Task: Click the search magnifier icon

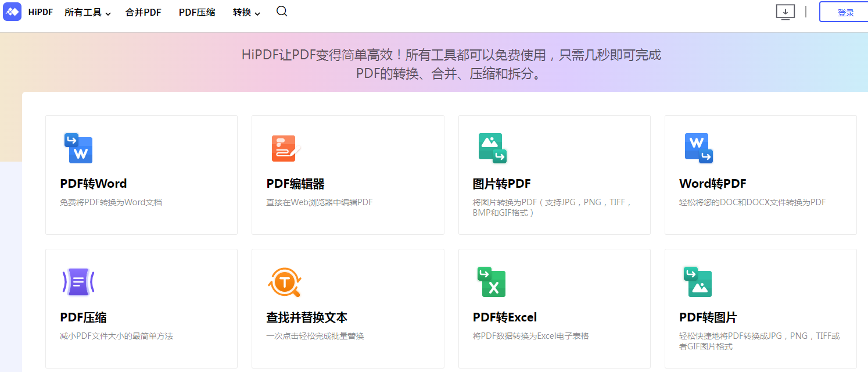Action: [x=282, y=11]
